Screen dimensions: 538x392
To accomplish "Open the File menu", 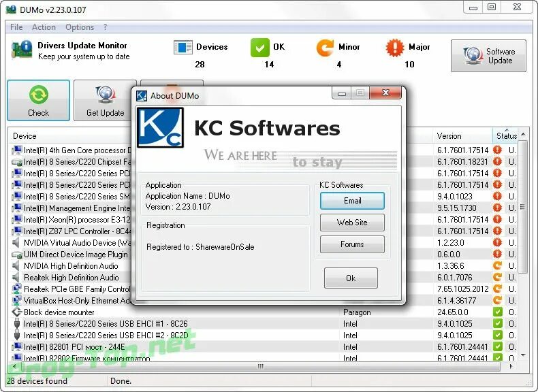I will [x=16, y=27].
